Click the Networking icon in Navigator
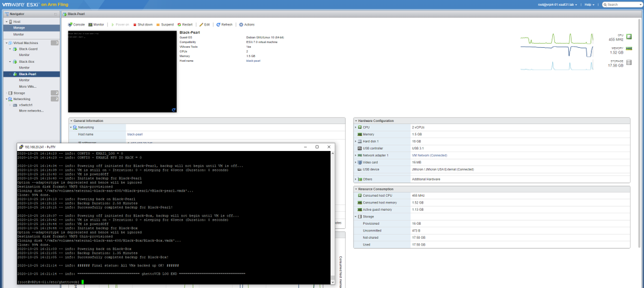Screen dimensions: 644x288 pos(10,99)
